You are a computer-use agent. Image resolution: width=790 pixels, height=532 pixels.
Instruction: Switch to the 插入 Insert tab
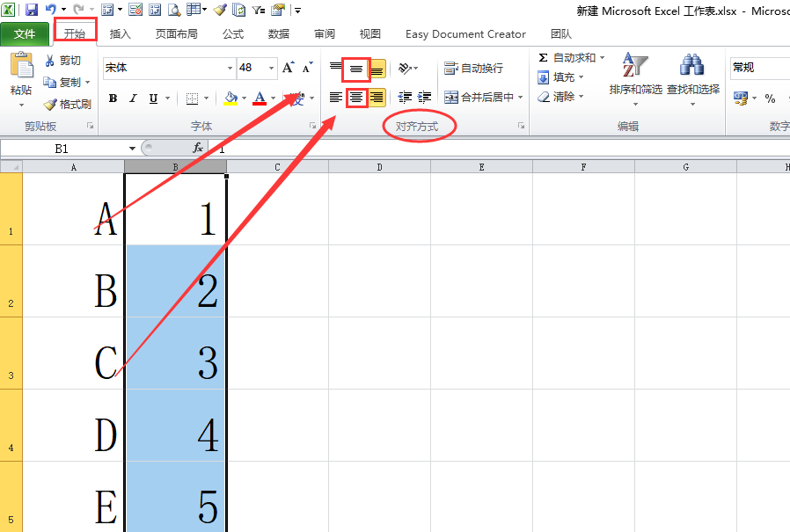coord(120,33)
